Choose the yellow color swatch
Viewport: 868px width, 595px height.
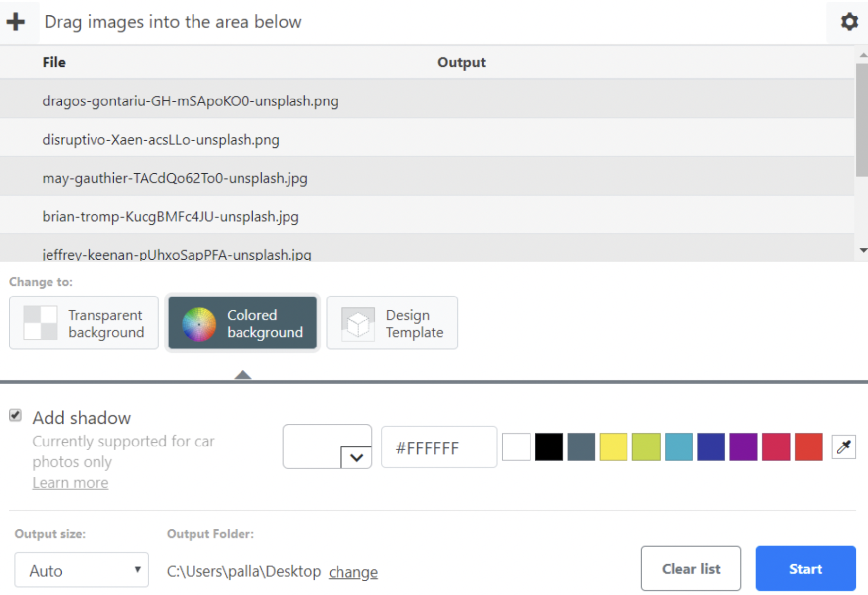[614, 447]
